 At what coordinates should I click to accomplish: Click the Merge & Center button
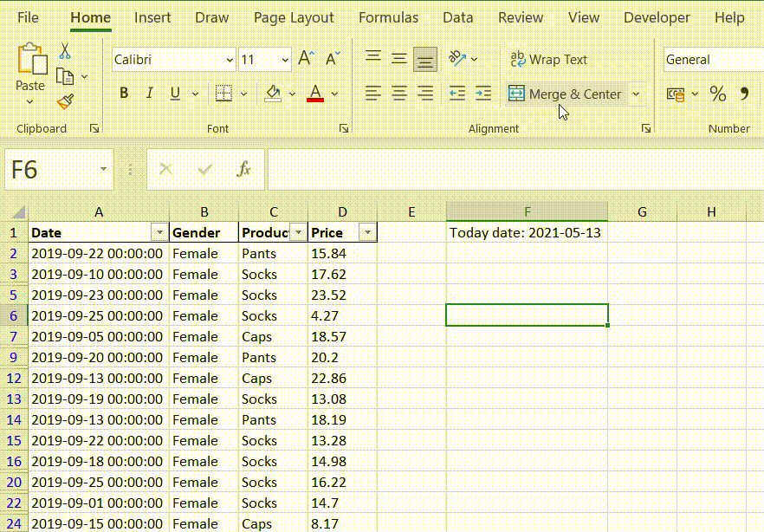click(566, 94)
